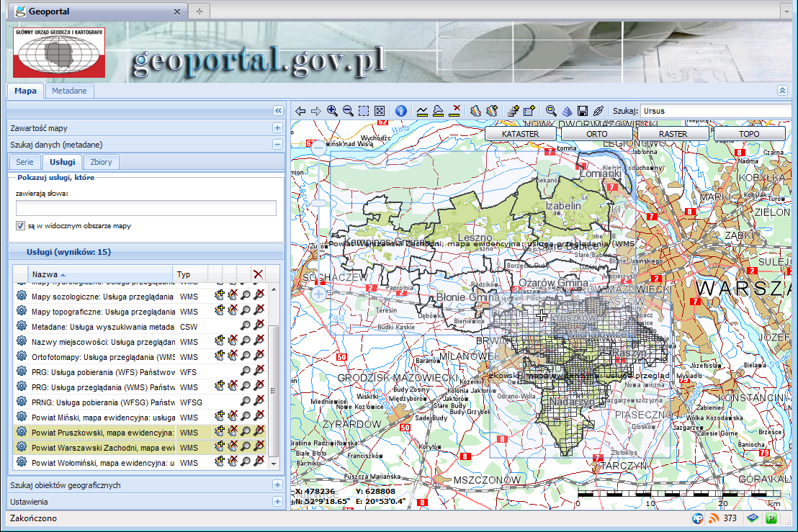Viewport: 798px width, 532px height.
Task: Select 'Mapy sozologiczne' service row
Action: pyautogui.click(x=140, y=295)
